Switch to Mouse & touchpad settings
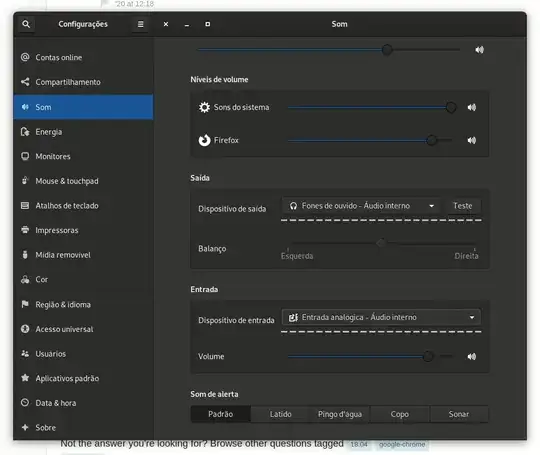This screenshot has height=455, width=540. point(83,181)
